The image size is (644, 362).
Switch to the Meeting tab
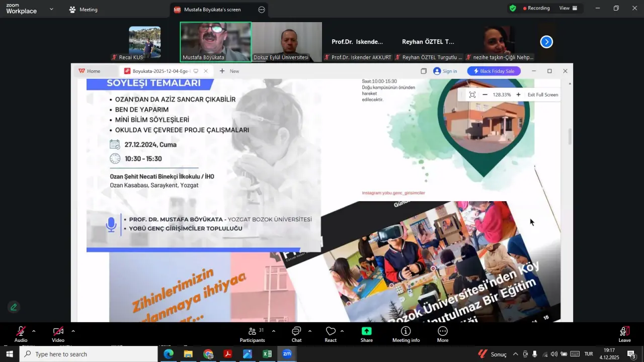[84, 10]
